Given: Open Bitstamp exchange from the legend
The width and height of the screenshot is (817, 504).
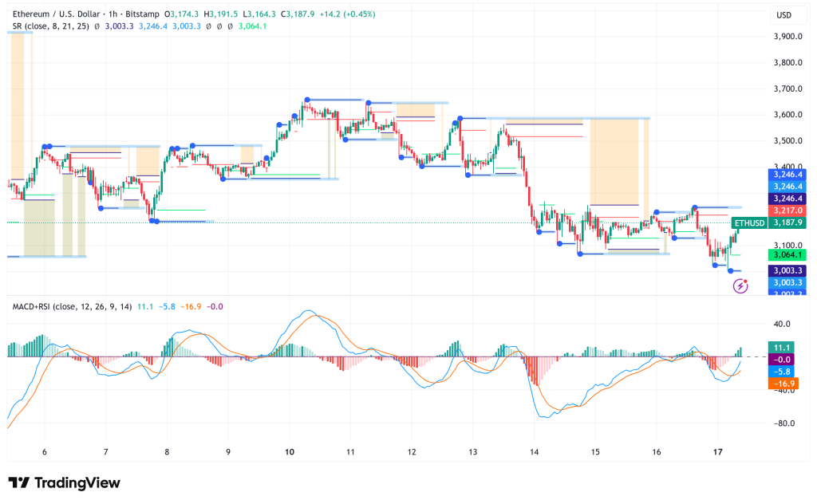Looking at the screenshot, I should (141, 14).
